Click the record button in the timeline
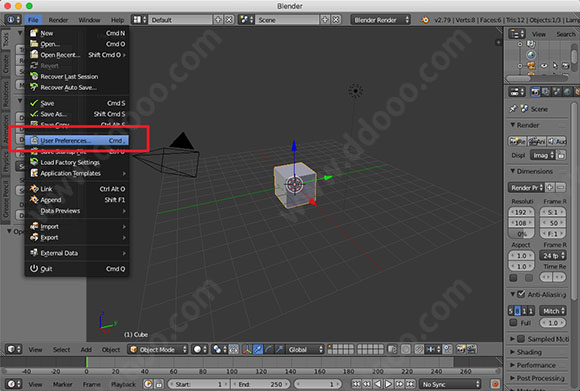This screenshot has width=580, height=391. [x=495, y=384]
